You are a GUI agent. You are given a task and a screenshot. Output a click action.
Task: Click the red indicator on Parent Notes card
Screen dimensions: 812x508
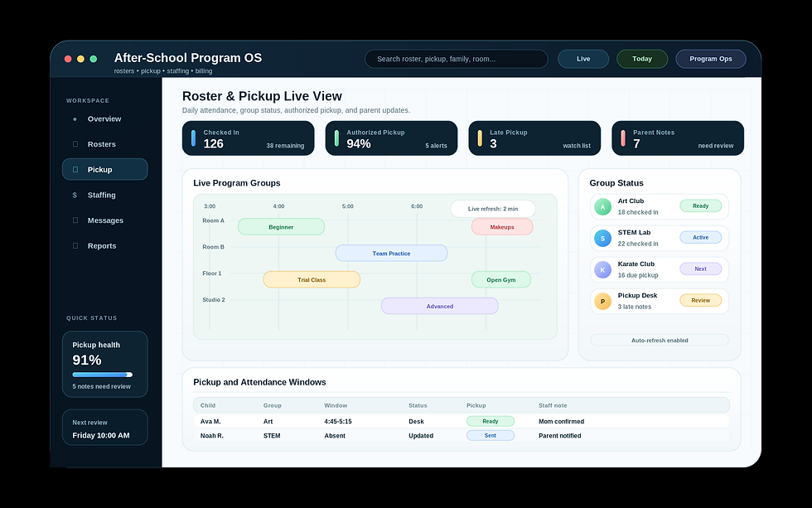pyautogui.click(x=623, y=138)
